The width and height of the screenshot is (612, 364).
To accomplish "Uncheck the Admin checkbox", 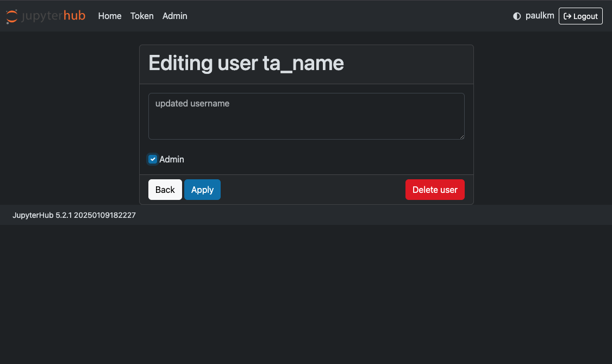I will pyautogui.click(x=153, y=159).
